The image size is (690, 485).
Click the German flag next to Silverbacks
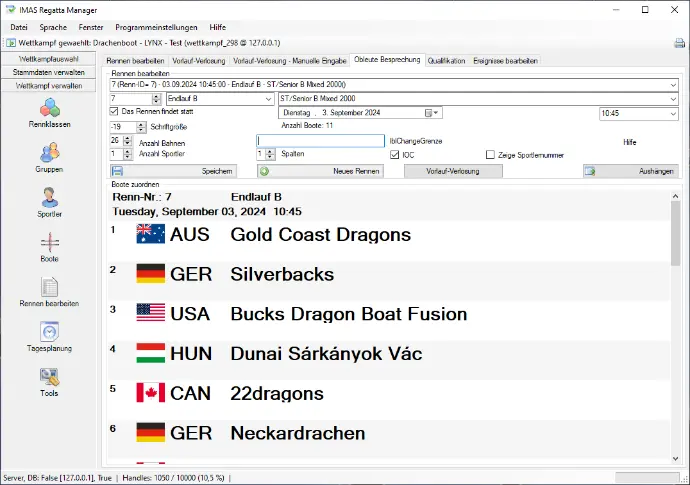(x=150, y=273)
